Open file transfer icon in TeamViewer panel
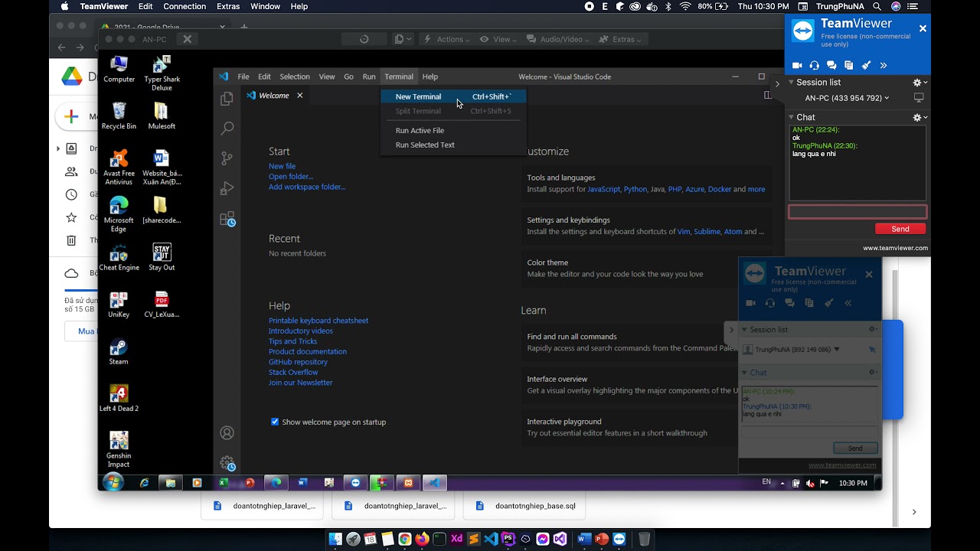The image size is (980, 551). [849, 66]
